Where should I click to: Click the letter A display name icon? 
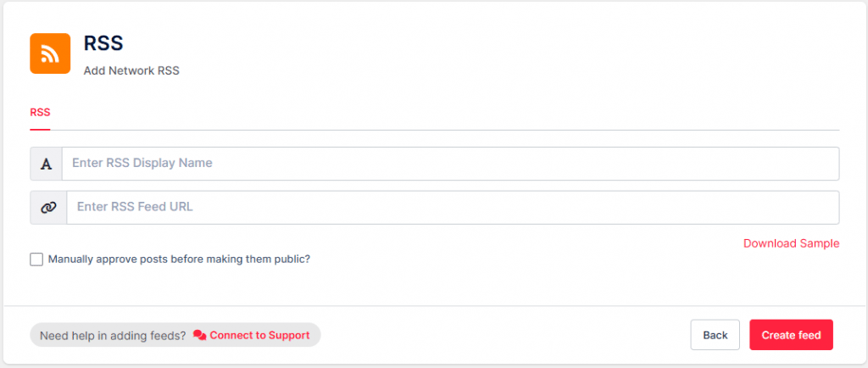coord(46,164)
